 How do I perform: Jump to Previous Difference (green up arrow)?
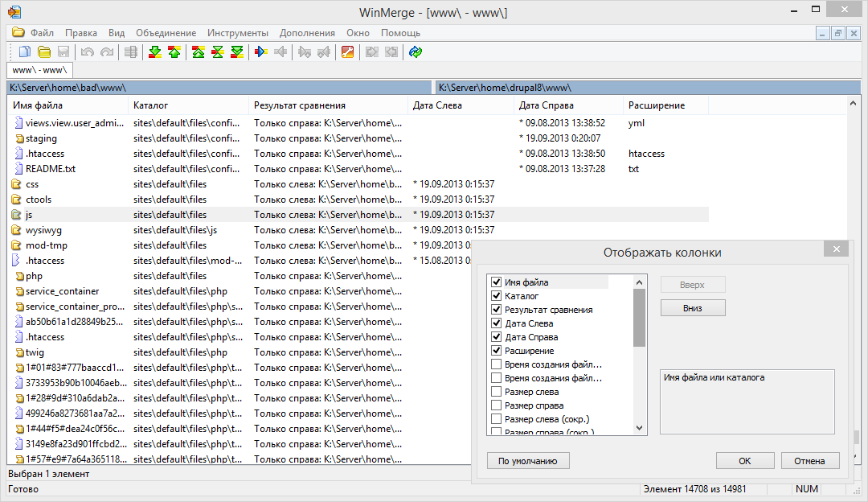point(174,52)
